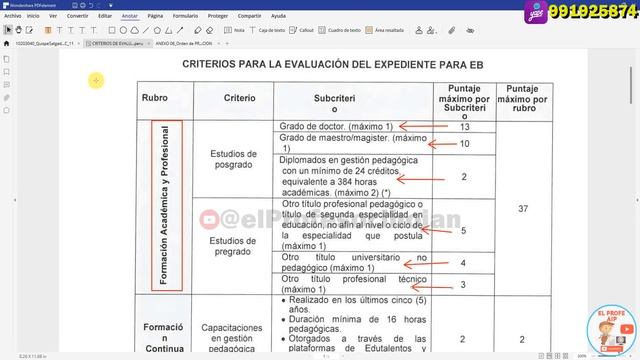This screenshot has height=360, width=640.
Task: Choose the Pencil drawing tool
Action: tap(198, 30)
